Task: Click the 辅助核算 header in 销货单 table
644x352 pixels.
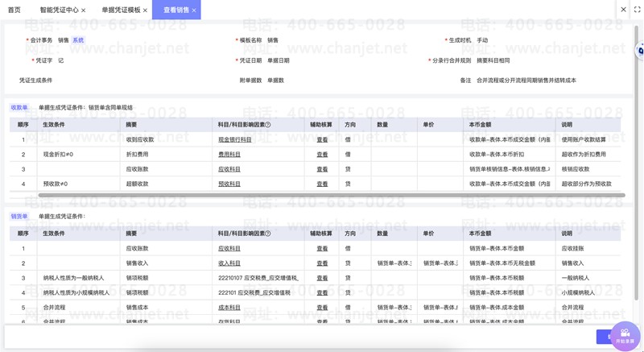Action: click(320, 234)
